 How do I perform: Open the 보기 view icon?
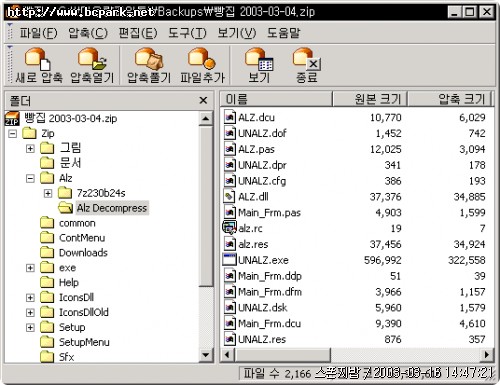point(259,59)
